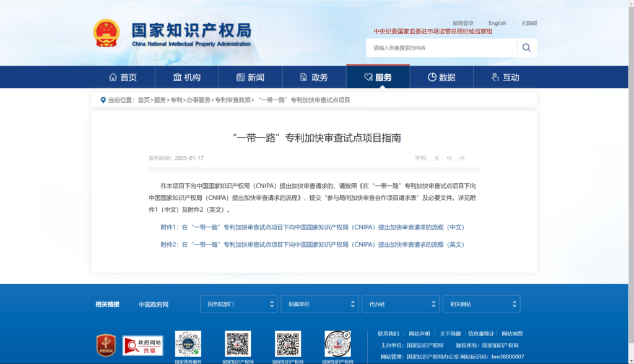
Task: Switch to the English site
Action: tap(497, 23)
